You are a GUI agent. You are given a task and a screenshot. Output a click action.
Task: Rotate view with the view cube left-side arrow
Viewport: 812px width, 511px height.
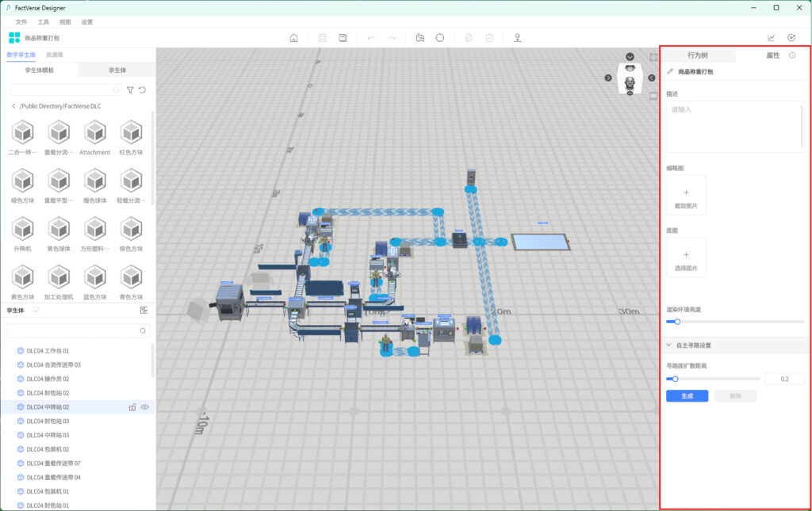click(x=608, y=78)
